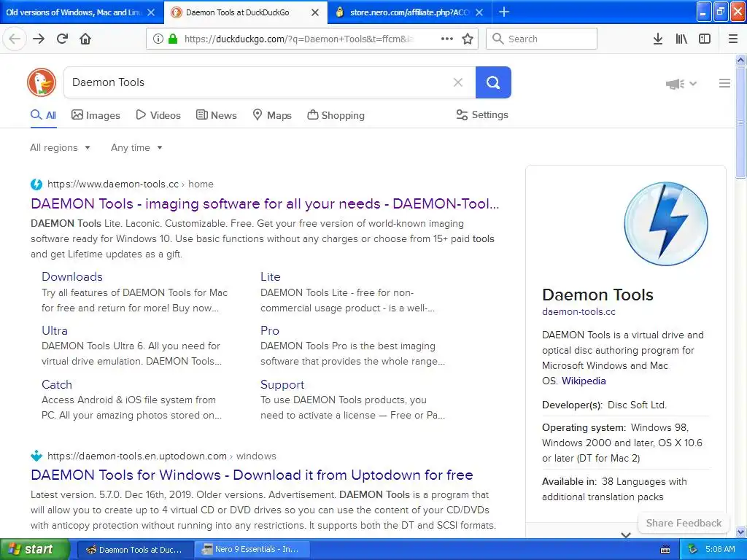The width and height of the screenshot is (747, 560).
Task: Switch to Old versions of Windows tab
Action: click(x=74, y=12)
